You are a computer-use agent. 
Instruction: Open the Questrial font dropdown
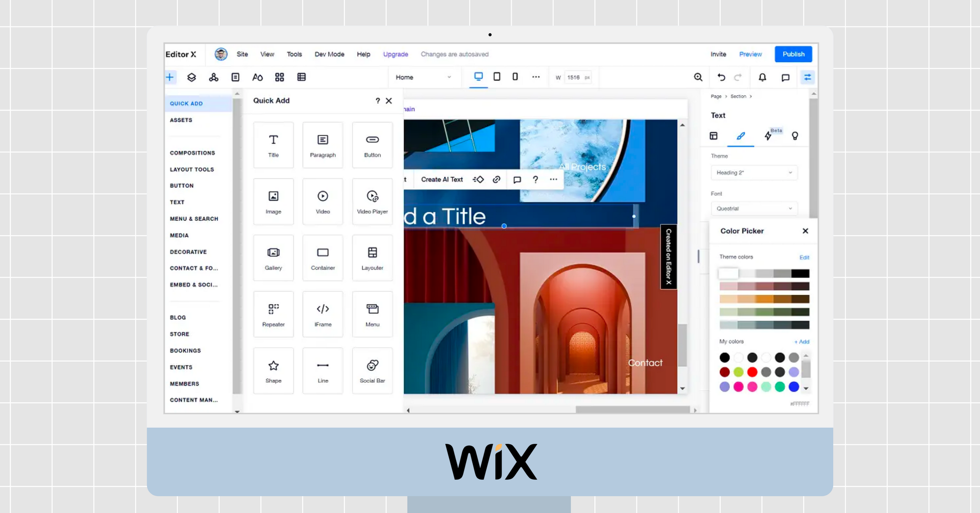754,208
